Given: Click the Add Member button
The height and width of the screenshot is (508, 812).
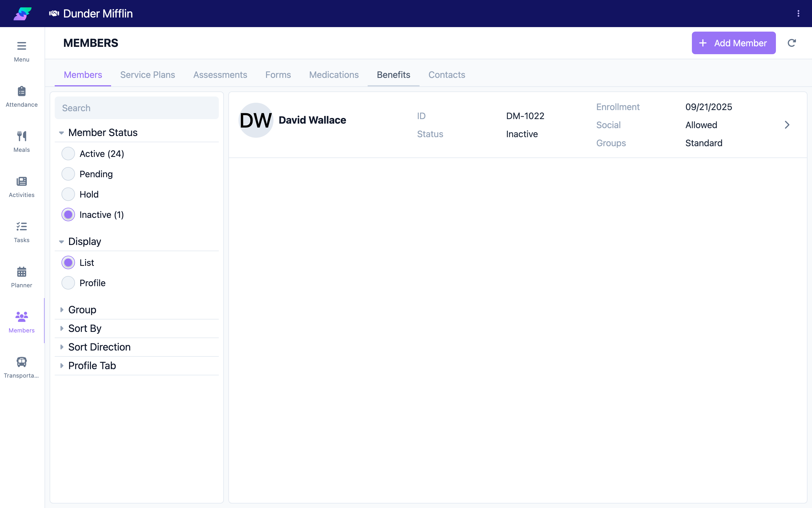Looking at the screenshot, I should (734, 43).
